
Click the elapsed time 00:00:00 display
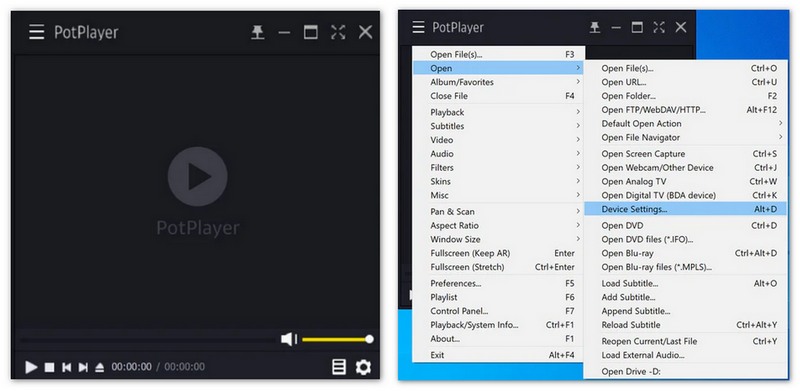click(132, 367)
